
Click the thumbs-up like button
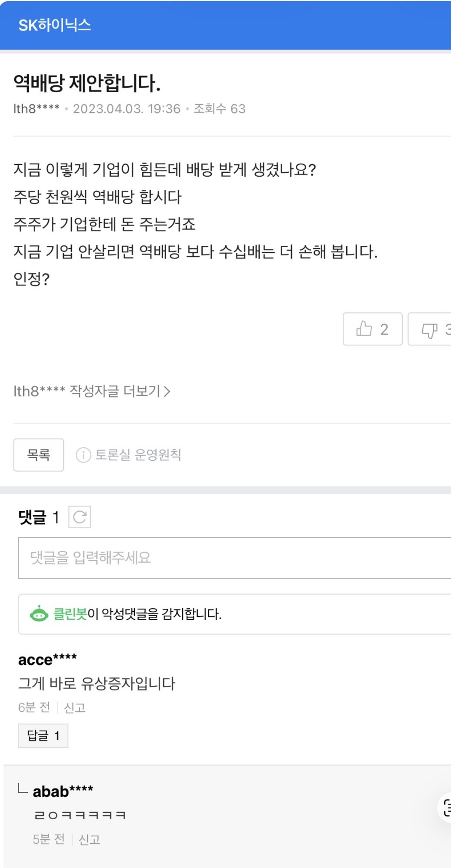[x=372, y=329]
